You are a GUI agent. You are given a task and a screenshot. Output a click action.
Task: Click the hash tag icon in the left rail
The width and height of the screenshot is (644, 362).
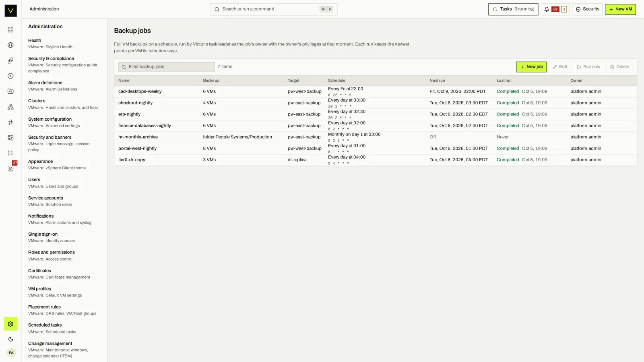[10, 122]
